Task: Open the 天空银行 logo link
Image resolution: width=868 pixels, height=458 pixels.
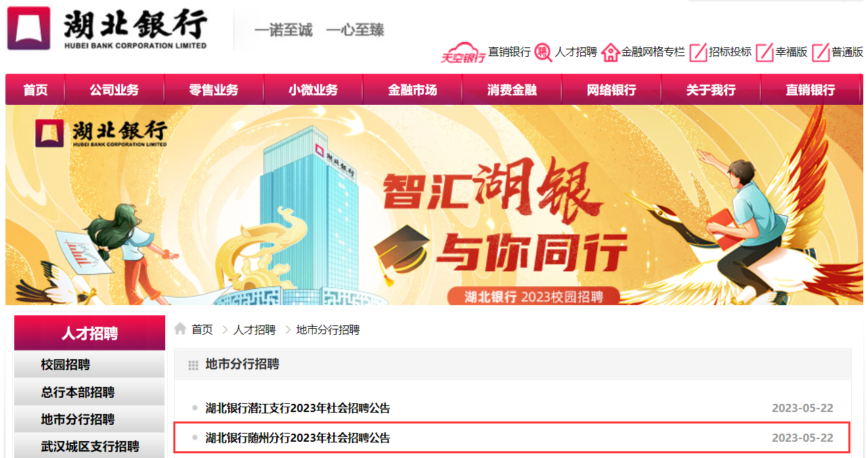Action: [x=463, y=54]
